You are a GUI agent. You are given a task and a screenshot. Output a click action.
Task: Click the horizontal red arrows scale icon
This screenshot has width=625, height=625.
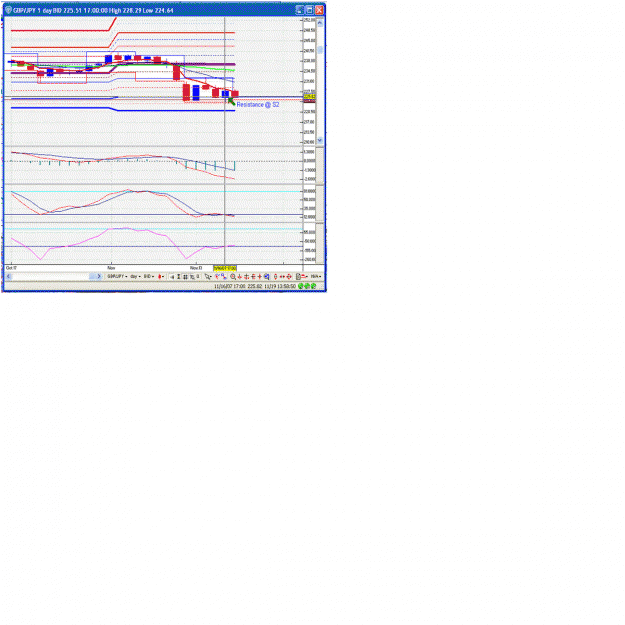pyautogui.click(x=282, y=277)
